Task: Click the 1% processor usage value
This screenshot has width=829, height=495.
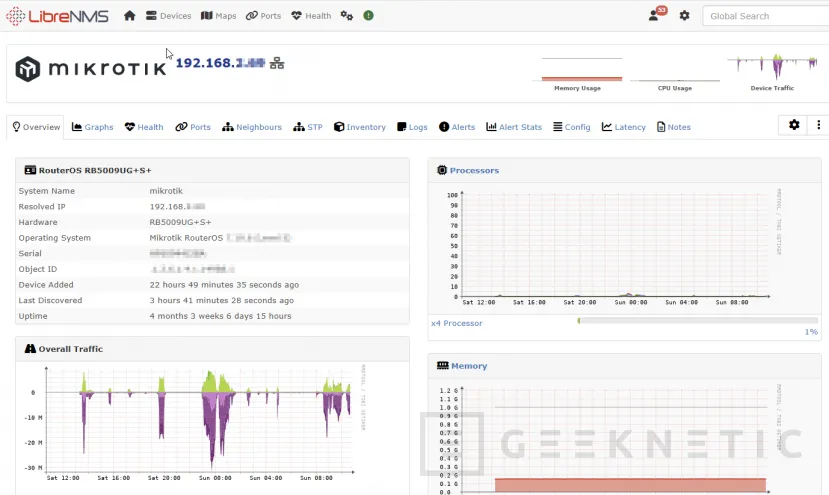Action: pyautogui.click(x=811, y=332)
